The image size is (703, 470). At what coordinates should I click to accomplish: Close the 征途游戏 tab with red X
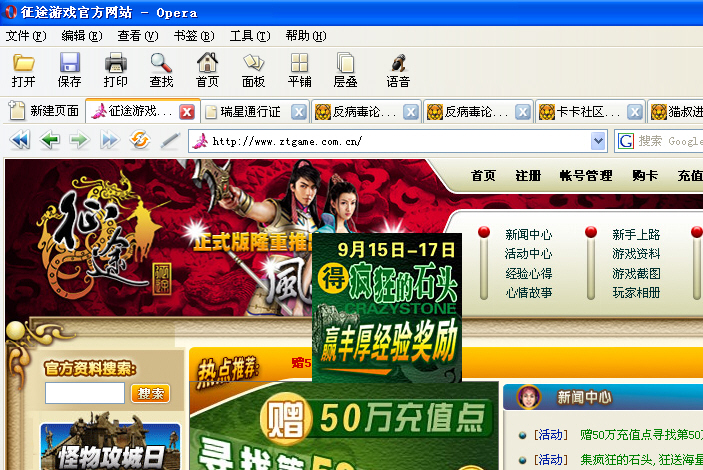pyautogui.click(x=187, y=112)
